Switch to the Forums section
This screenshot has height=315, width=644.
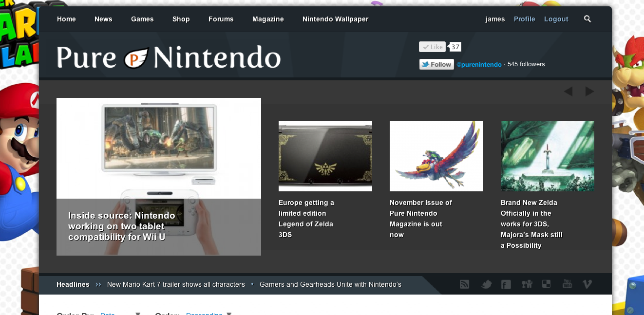(x=221, y=19)
